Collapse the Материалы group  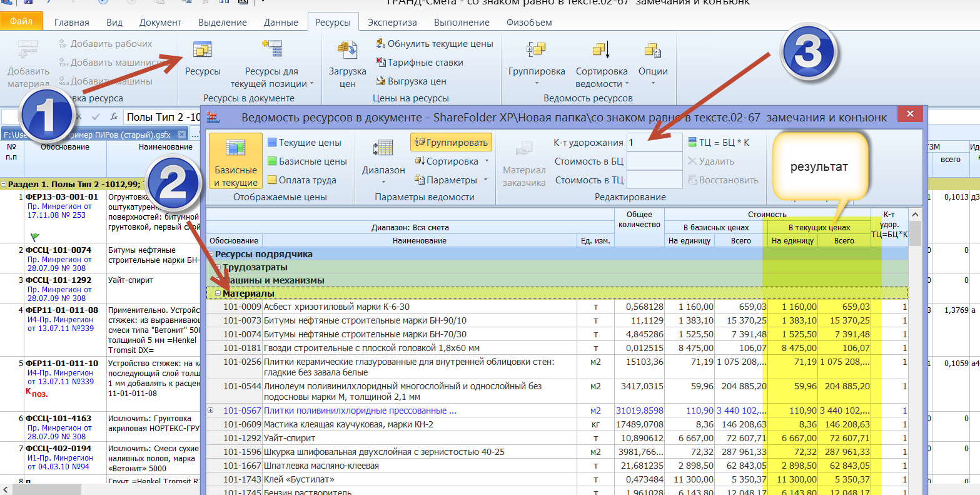point(218,293)
